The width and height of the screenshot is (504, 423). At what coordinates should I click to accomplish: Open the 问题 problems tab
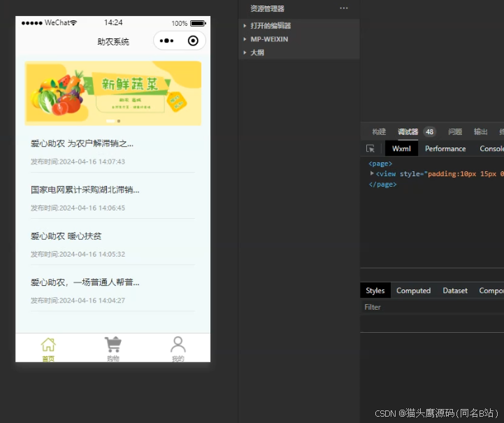point(455,131)
